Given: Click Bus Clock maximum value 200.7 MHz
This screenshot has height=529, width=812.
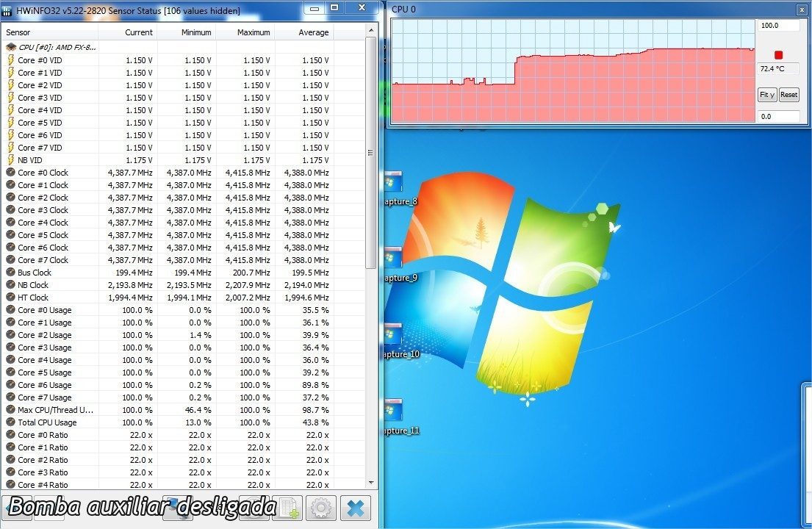Looking at the screenshot, I should click(251, 273).
